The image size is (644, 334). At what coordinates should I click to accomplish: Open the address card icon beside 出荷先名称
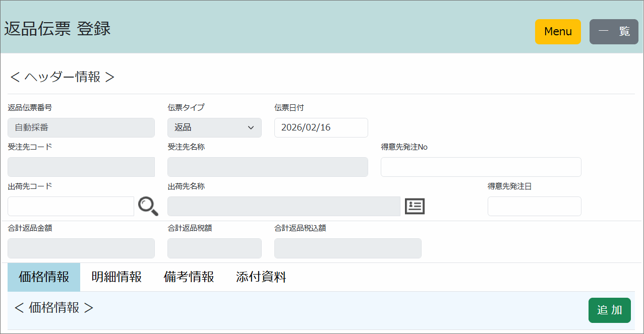(415, 206)
